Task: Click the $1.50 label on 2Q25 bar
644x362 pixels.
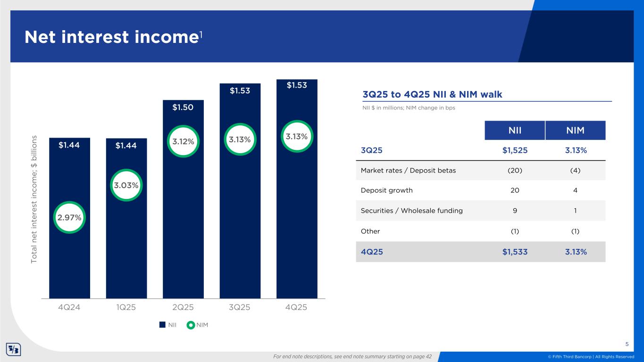Action: pos(183,108)
